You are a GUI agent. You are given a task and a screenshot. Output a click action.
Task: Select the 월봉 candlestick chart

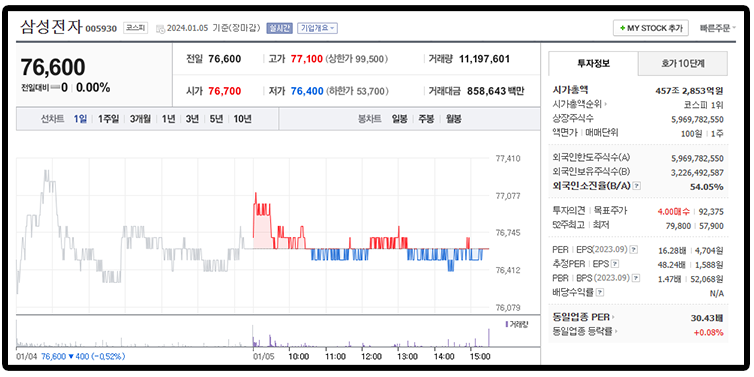click(453, 119)
